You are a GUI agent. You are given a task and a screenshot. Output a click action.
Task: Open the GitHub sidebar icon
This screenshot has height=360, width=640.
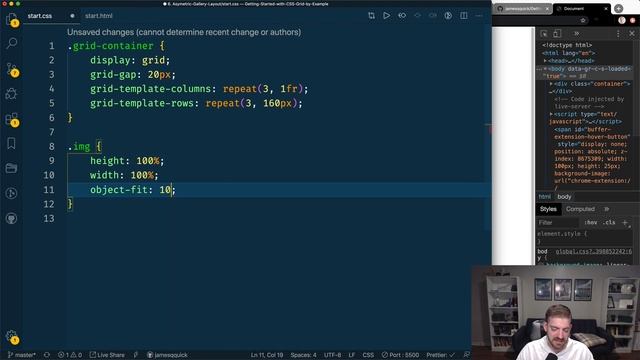click(11, 218)
